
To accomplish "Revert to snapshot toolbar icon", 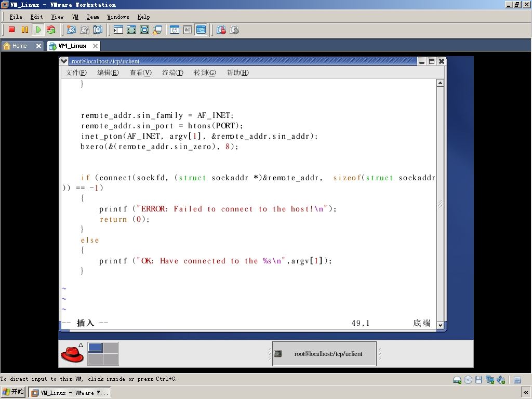I will 85,30.
